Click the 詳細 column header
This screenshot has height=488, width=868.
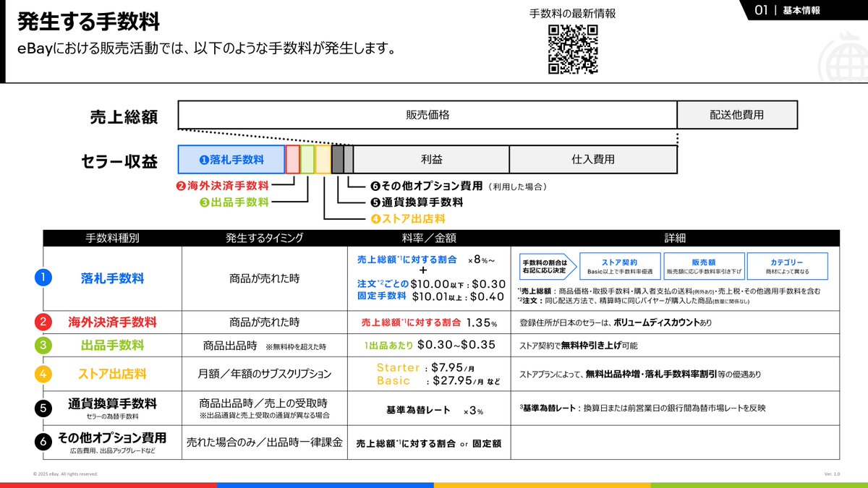coord(676,237)
